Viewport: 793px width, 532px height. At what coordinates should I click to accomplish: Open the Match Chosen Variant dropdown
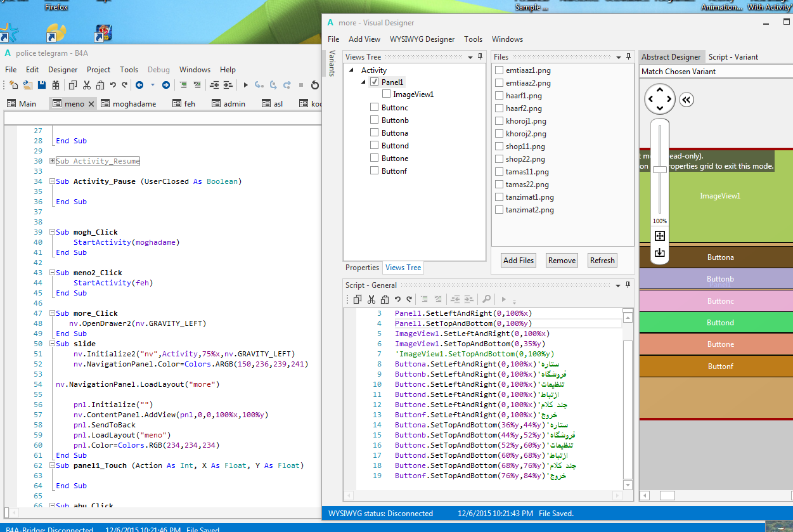pos(715,72)
